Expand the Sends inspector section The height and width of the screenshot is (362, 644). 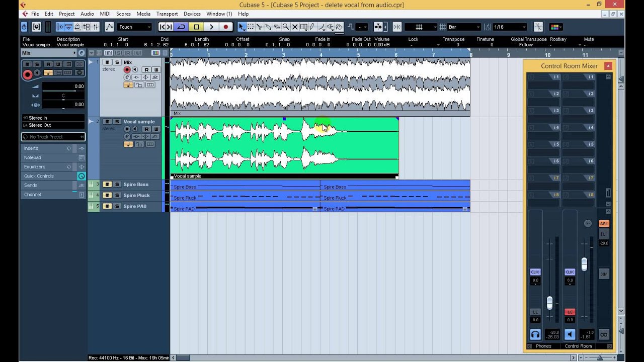[x=53, y=186]
